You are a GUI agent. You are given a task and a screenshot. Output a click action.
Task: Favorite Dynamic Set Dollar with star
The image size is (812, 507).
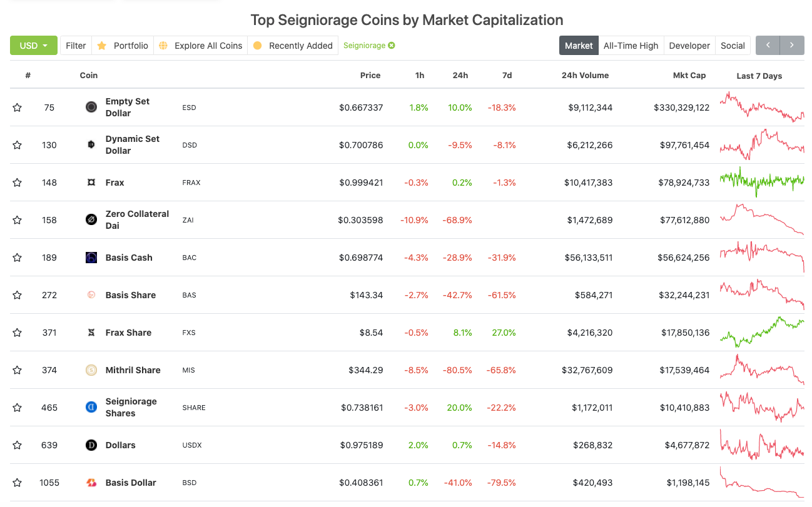(17, 145)
